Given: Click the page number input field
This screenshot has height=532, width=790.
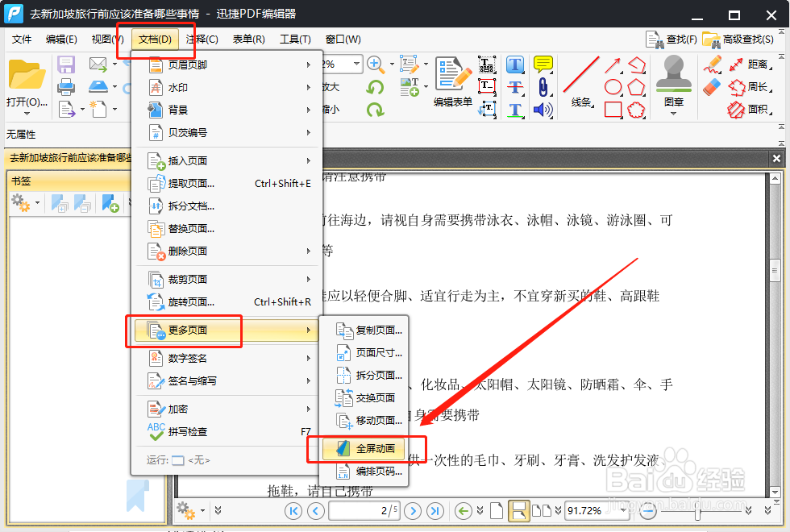Looking at the screenshot, I should pos(364,511).
